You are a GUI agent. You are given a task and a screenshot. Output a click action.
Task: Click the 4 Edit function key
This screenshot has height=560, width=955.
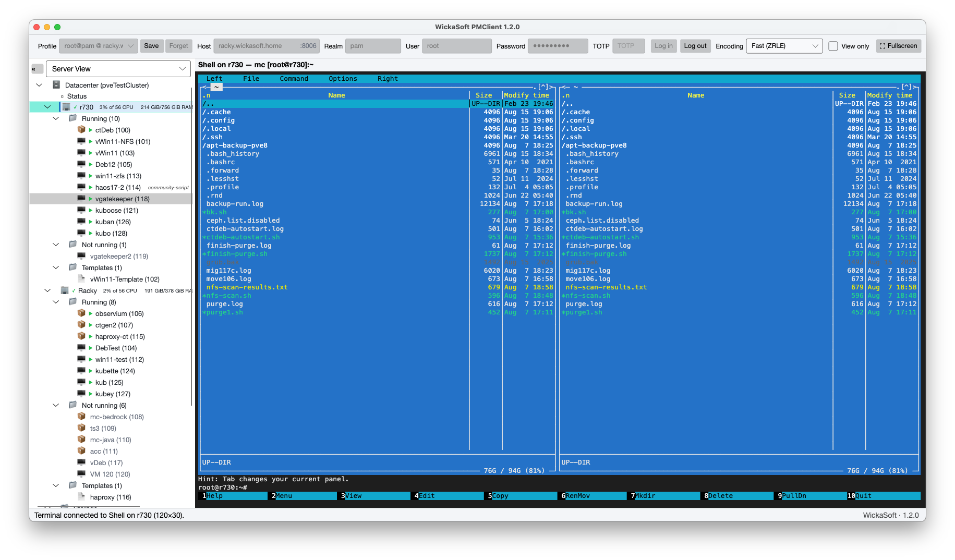(448, 496)
